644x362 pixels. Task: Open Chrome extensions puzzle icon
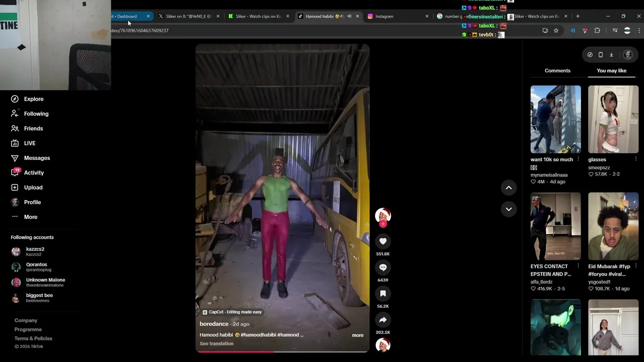tap(597, 31)
